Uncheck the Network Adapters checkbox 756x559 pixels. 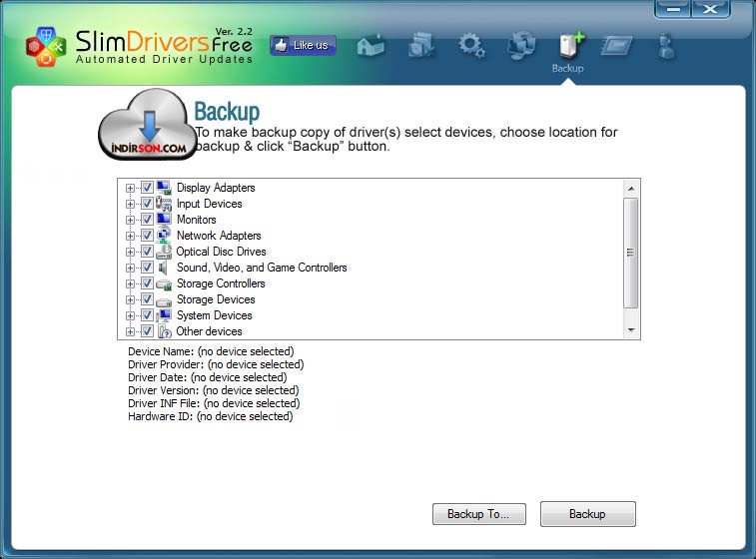point(147,236)
